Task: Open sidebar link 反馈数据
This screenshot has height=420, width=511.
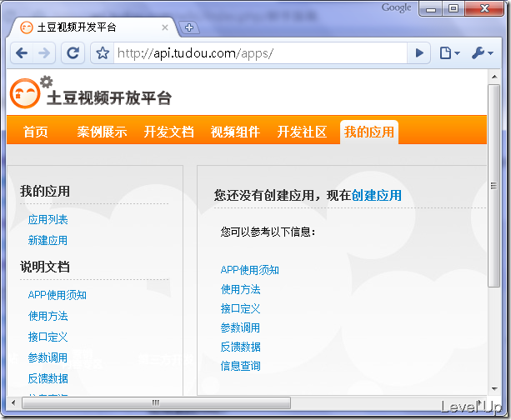Action: click(x=48, y=378)
